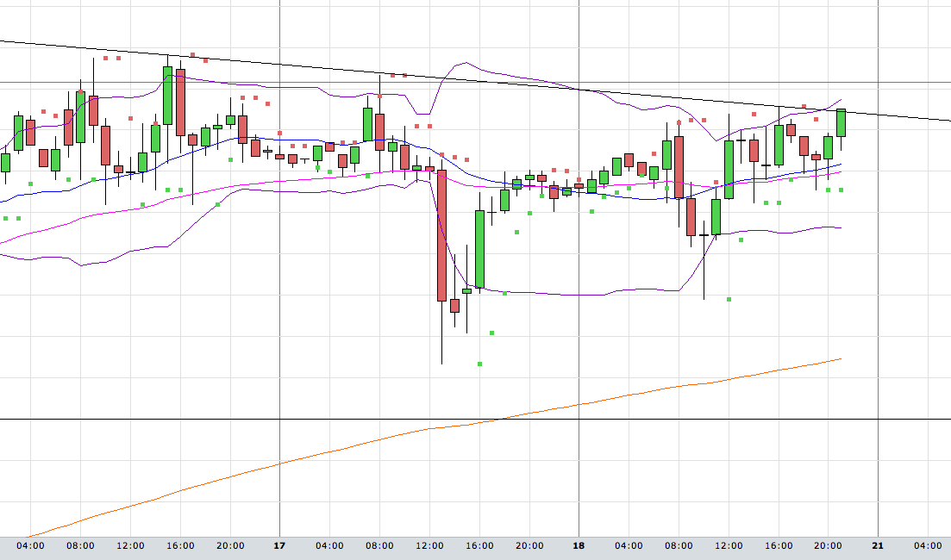Click the 16:00 time label following date 17
The image size is (951, 560).
479,545
